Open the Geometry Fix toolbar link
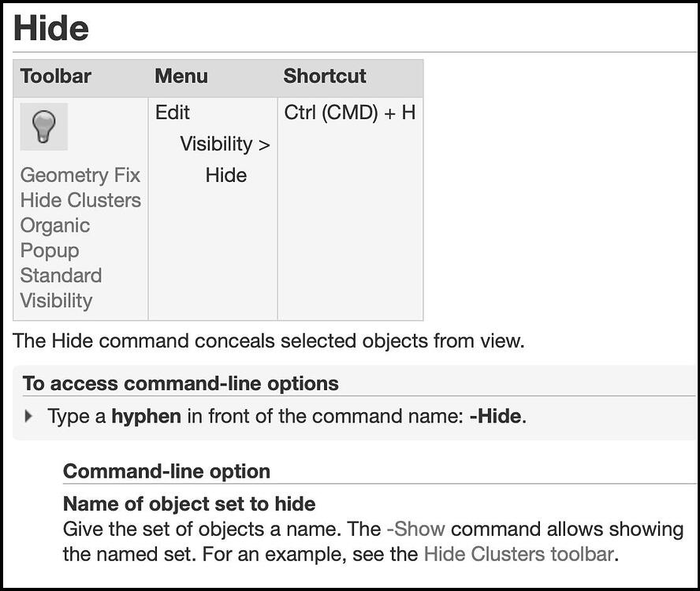Viewport: 700px width, 591px height. pyautogui.click(x=80, y=175)
